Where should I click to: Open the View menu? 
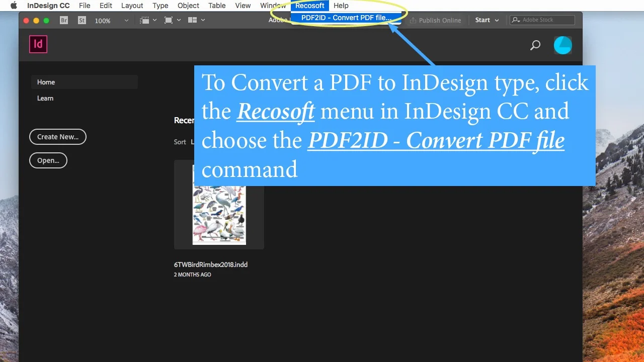coord(243,6)
